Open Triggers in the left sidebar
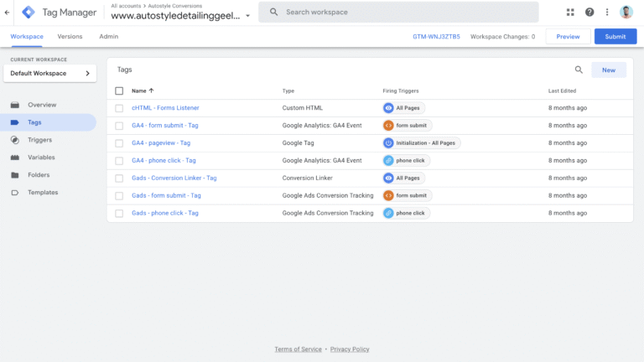 point(39,140)
